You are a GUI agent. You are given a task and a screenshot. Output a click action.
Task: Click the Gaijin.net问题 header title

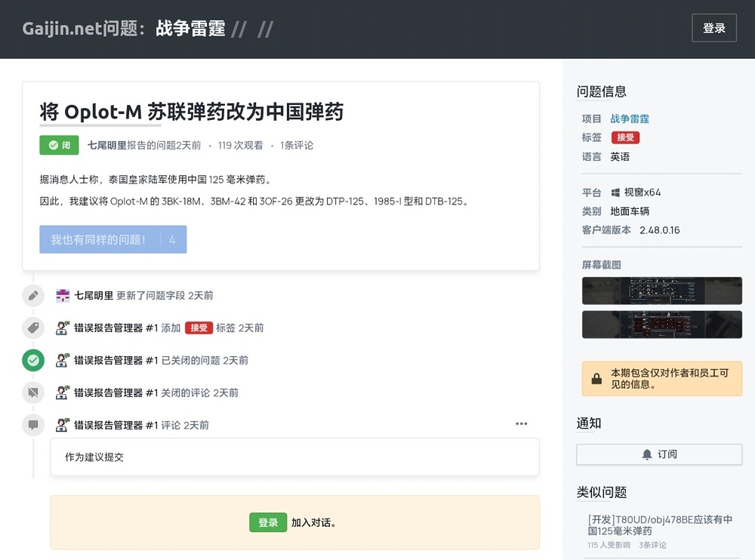coord(83,29)
